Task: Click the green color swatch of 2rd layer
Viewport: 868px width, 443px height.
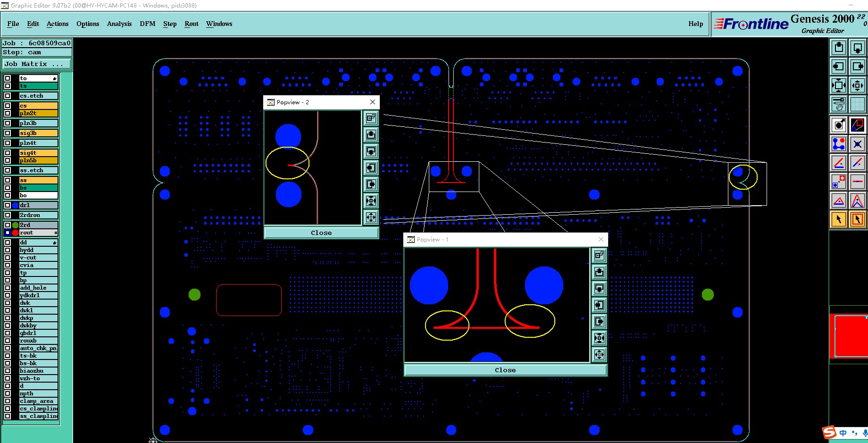Action: click(15, 225)
